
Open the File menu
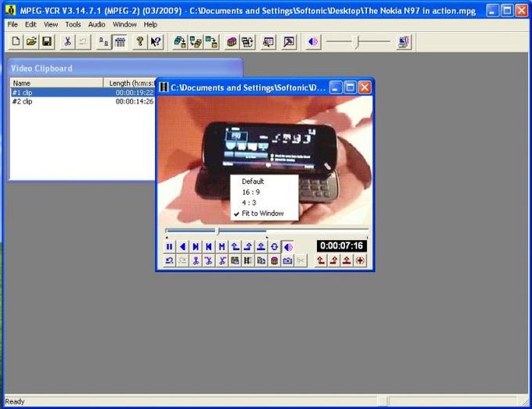point(13,24)
